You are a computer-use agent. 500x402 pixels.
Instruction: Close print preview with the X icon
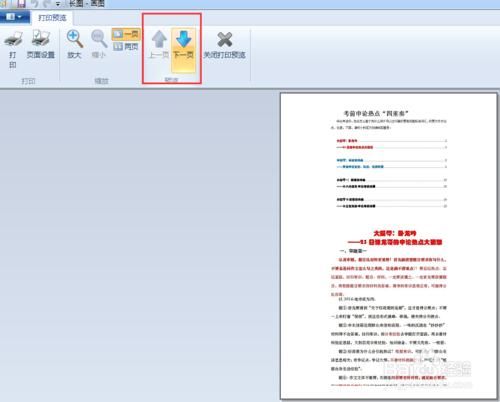click(225, 45)
